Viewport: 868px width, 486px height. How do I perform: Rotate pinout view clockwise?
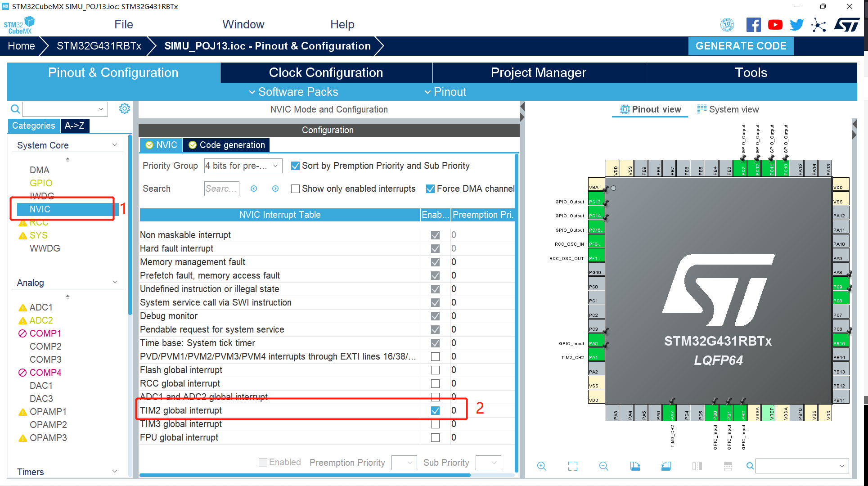635,466
